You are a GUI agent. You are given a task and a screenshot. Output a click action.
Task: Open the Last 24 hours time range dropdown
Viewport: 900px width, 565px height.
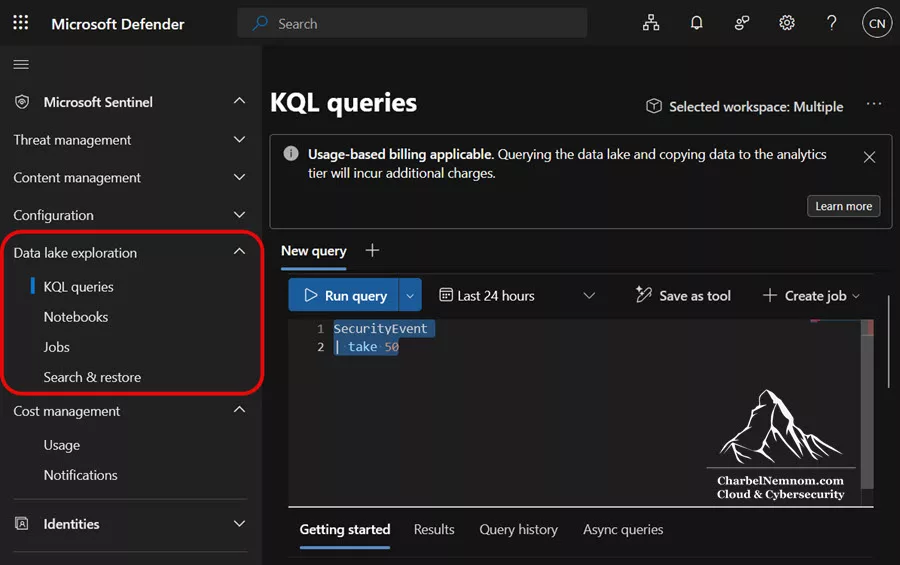[x=589, y=296]
